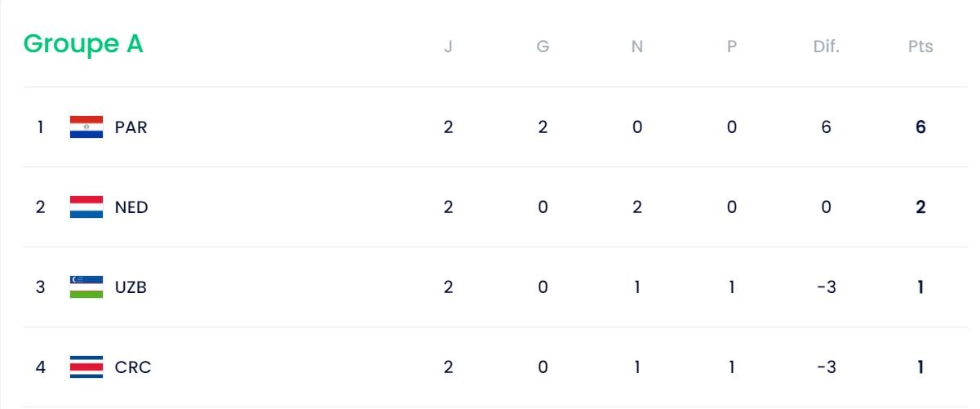Viewport: 980px width, 409px height.
Task: Click the J column header
Action: (448, 47)
